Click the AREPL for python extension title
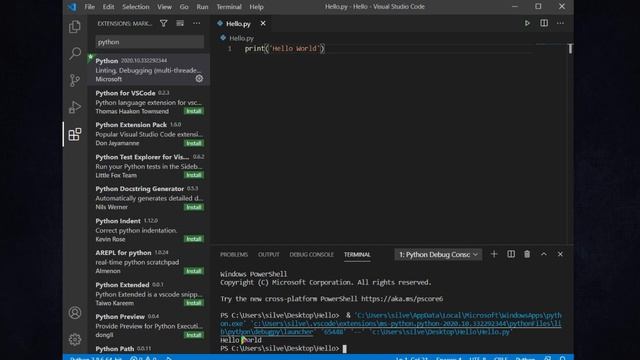640x360 pixels. click(x=123, y=253)
